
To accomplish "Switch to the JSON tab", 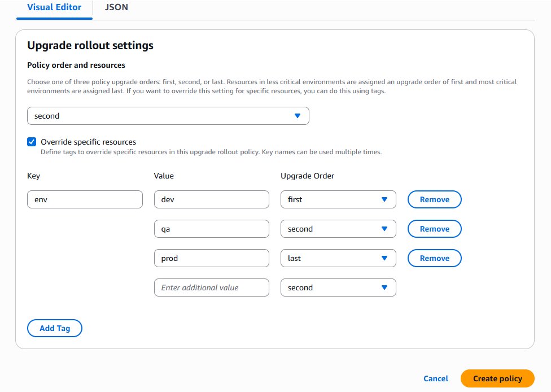I will point(116,8).
